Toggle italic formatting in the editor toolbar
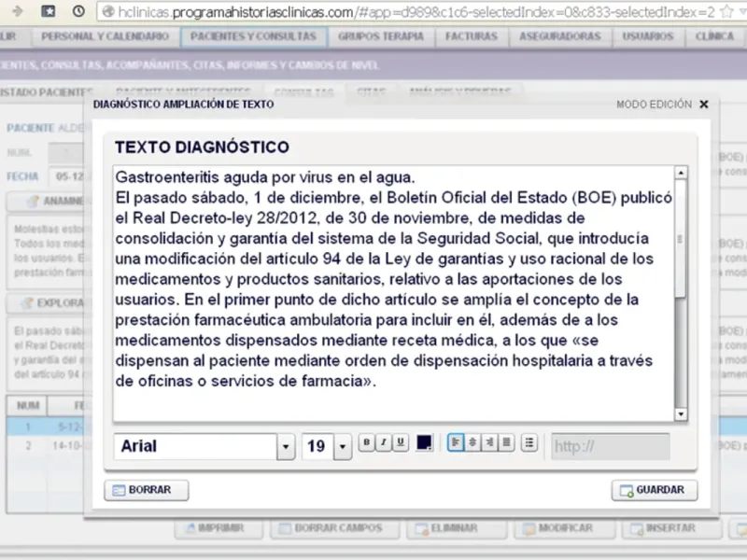The width and height of the screenshot is (747, 560). click(x=384, y=442)
